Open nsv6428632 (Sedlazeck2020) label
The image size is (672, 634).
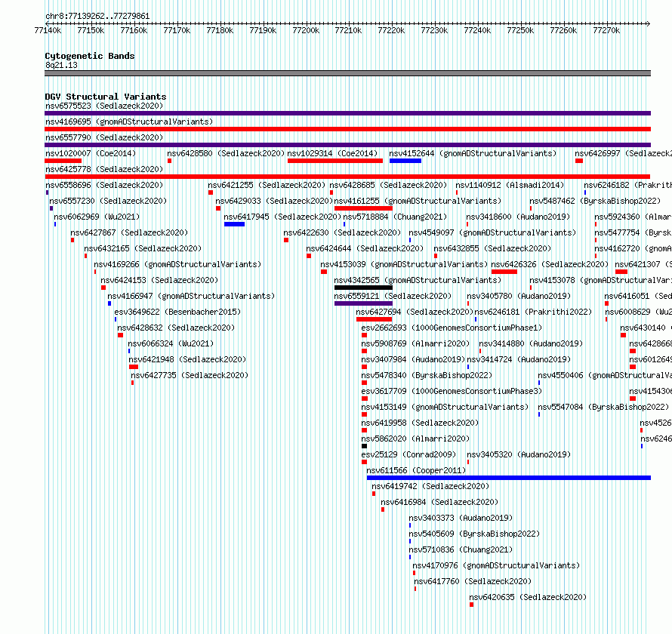tap(176, 328)
